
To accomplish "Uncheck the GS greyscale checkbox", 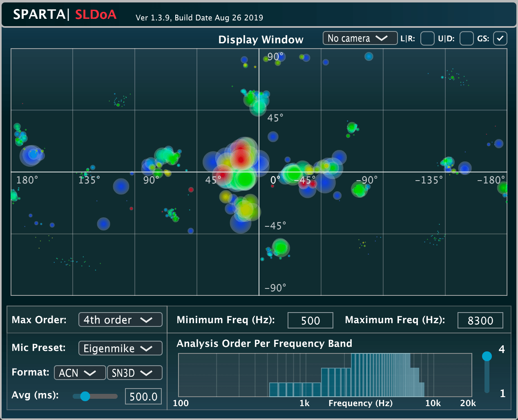I will coord(500,38).
